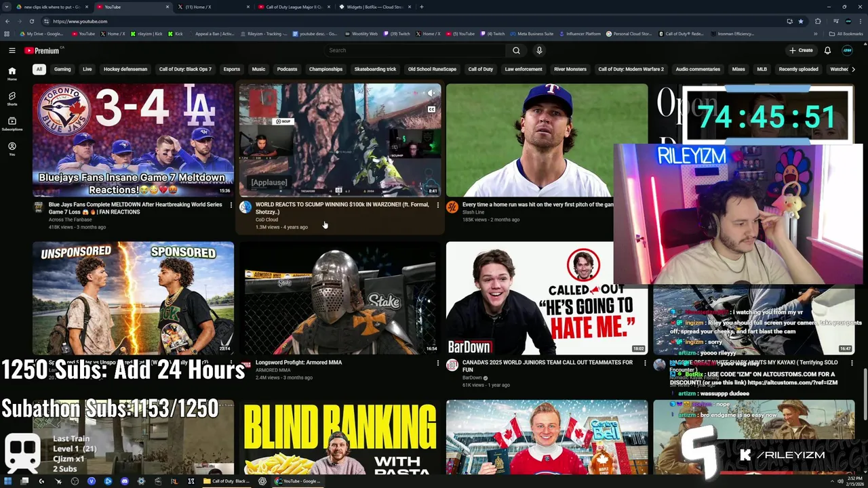This screenshot has width=868, height=488.
Task: Open 'CANADA'S 2025 WORLD JUNIORS TEAM' title
Action: (548, 366)
